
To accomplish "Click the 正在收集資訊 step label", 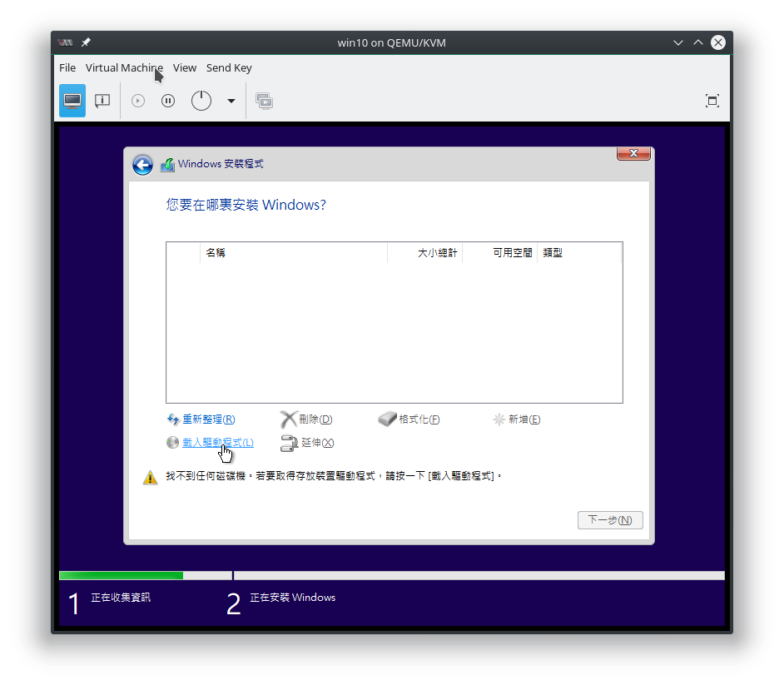I will pos(121,598).
